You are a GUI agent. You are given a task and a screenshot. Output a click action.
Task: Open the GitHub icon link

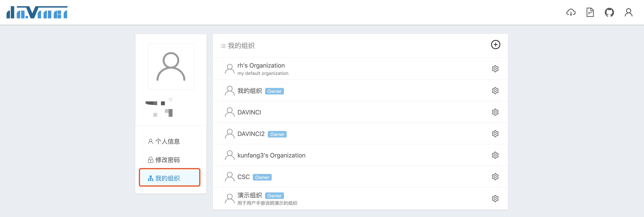(x=609, y=12)
